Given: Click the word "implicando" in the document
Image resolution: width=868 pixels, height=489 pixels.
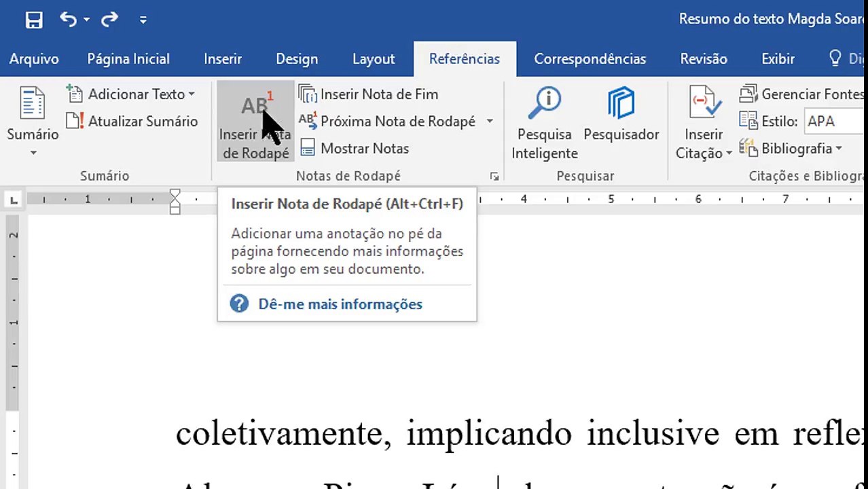Looking at the screenshot, I should (489, 434).
